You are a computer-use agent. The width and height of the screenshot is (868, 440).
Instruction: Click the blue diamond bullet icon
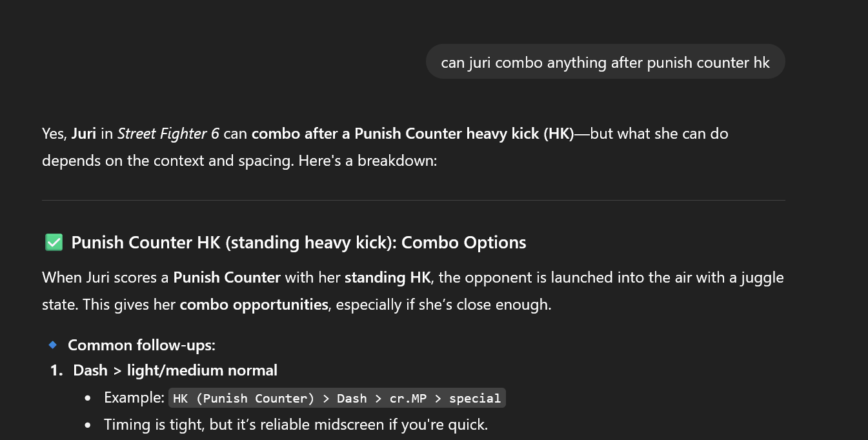[x=53, y=345]
